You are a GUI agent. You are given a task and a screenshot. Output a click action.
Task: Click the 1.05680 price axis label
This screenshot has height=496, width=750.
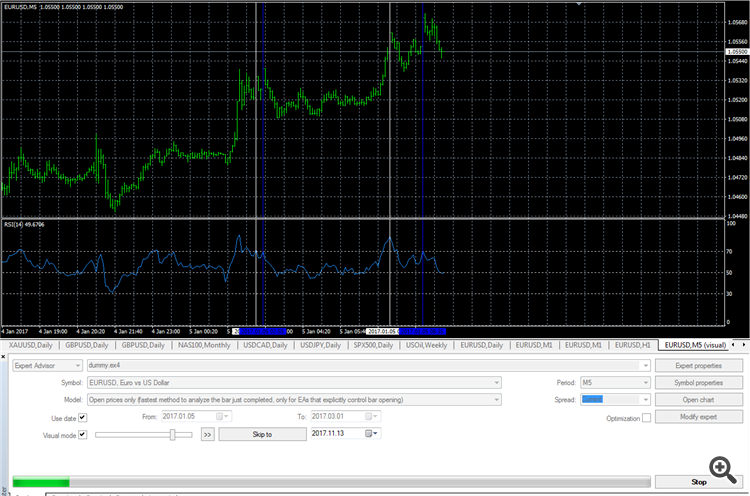pos(737,22)
